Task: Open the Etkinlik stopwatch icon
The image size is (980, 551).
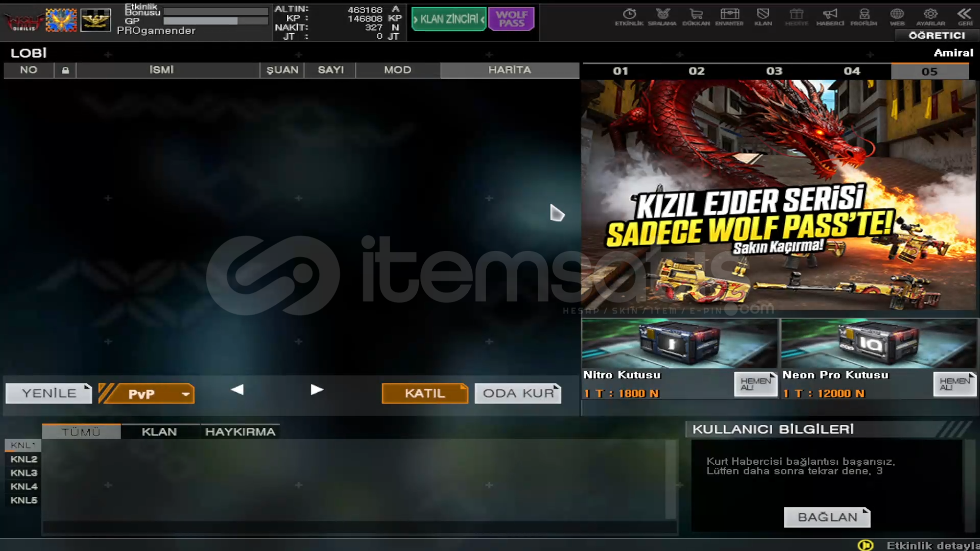Action: (x=629, y=16)
